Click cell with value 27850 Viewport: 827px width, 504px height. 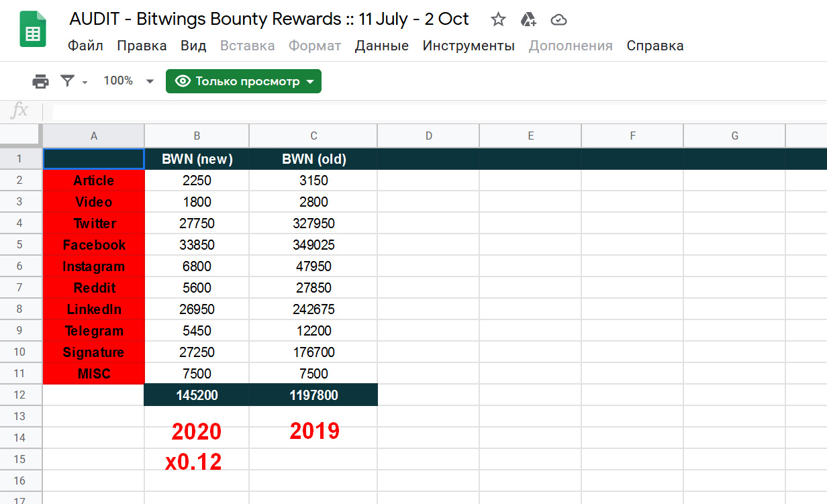click(x=313, y=288)
